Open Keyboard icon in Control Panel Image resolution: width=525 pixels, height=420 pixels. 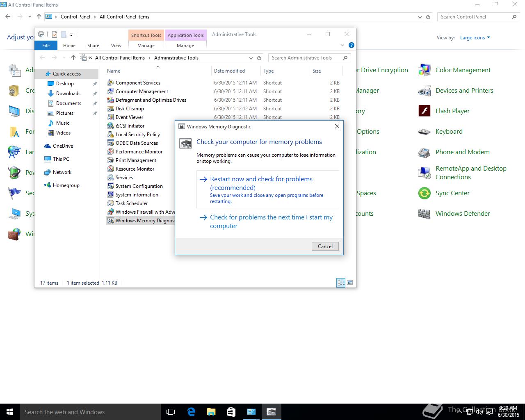point(424,132)
